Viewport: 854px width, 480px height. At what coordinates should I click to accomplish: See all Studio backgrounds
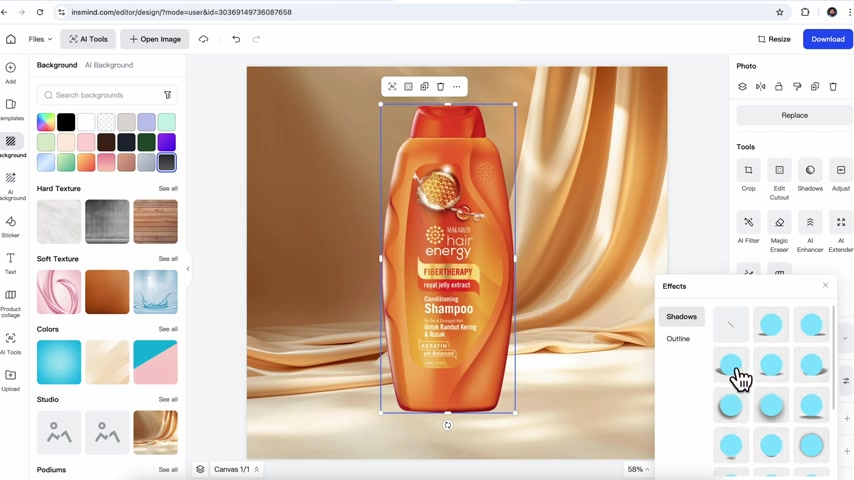[x=168, y=399]
